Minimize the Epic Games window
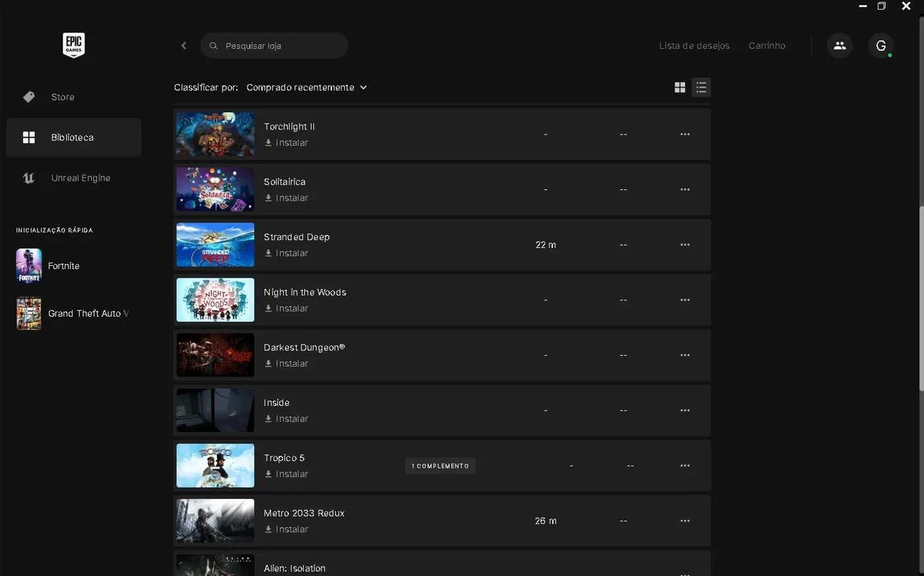The image size is (924, 576). point(863,6)
